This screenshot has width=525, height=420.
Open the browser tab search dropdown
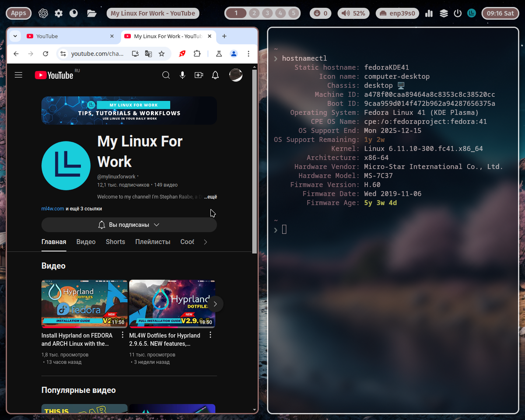coord(15,36)
